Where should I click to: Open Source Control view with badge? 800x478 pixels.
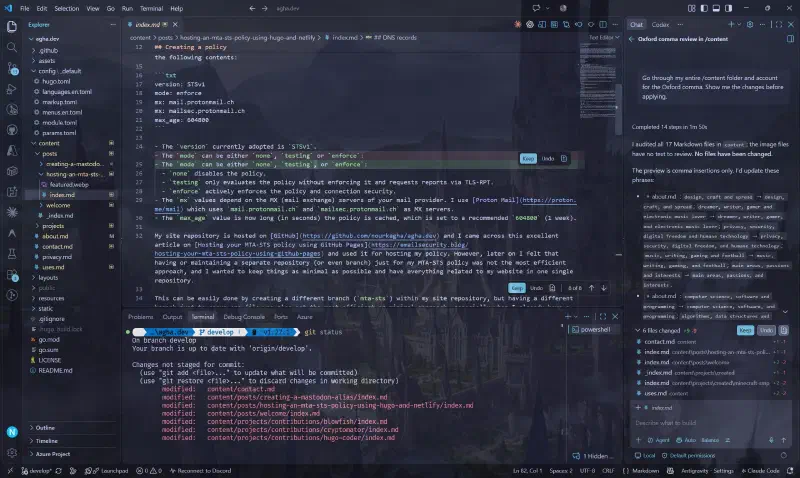click(12, 68)
